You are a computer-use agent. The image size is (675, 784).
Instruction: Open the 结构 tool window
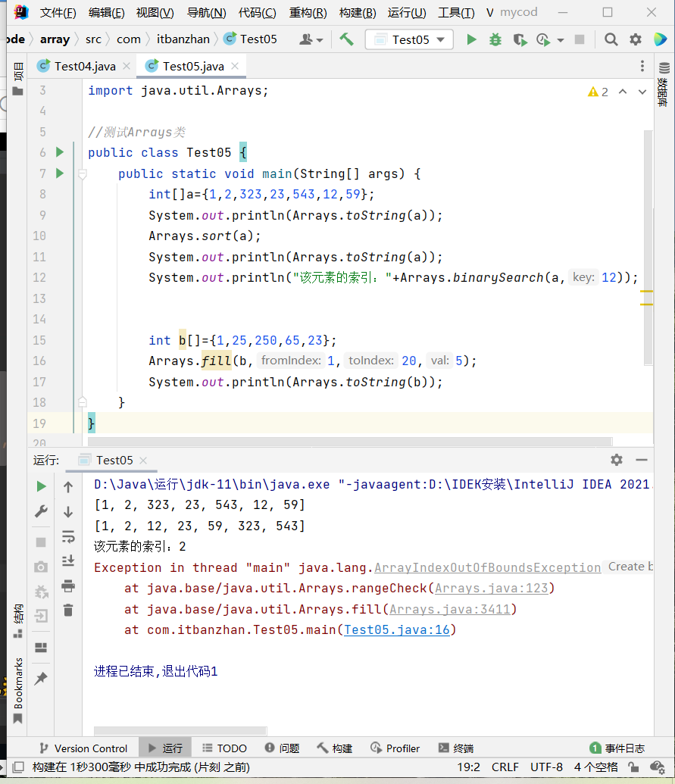(18, 621)
